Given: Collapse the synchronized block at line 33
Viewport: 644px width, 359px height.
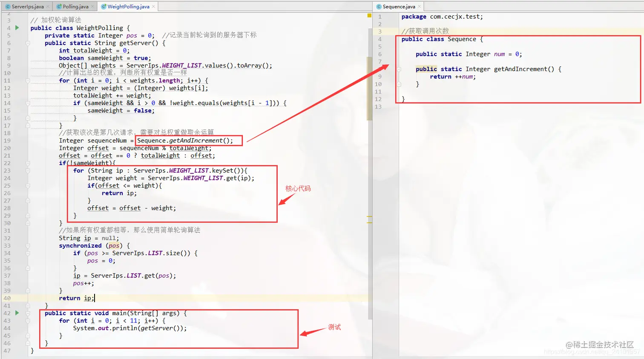Looking at the screenshot, I should [x=28, y=245].
